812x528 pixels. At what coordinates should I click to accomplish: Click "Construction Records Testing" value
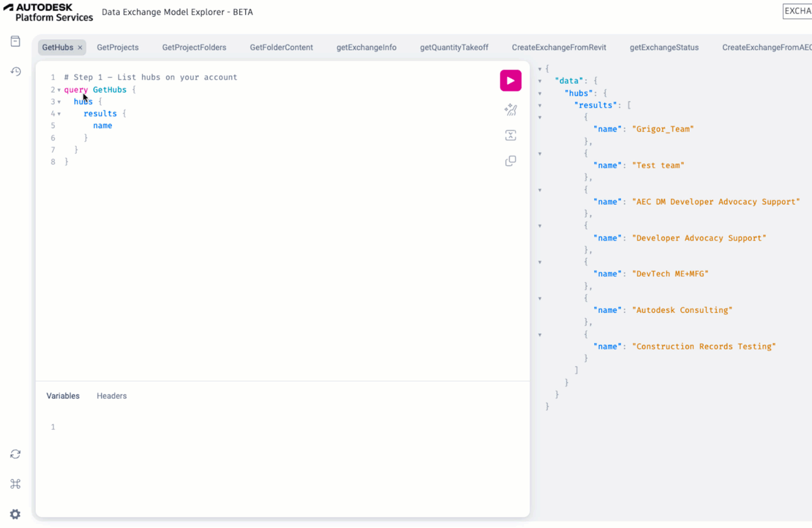tap(704, 347)
